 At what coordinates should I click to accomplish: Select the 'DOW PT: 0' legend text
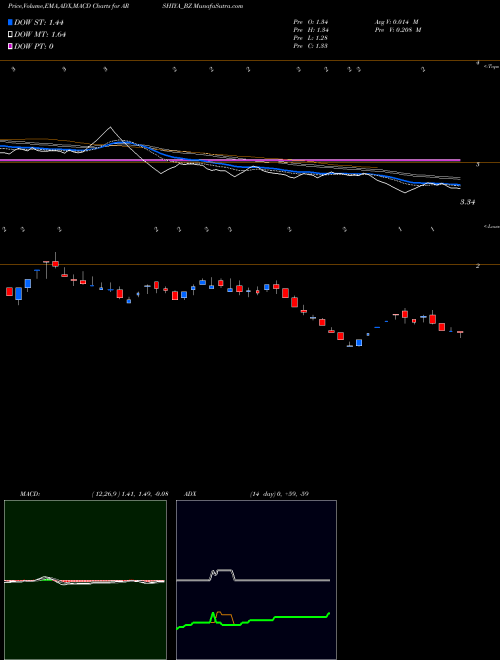[34, 46]
